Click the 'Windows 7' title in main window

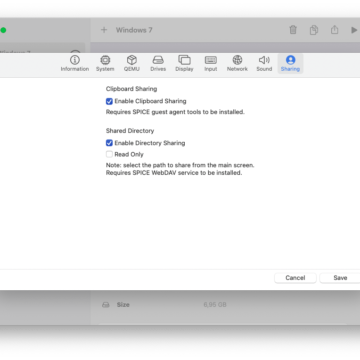[x=134, y=30]
